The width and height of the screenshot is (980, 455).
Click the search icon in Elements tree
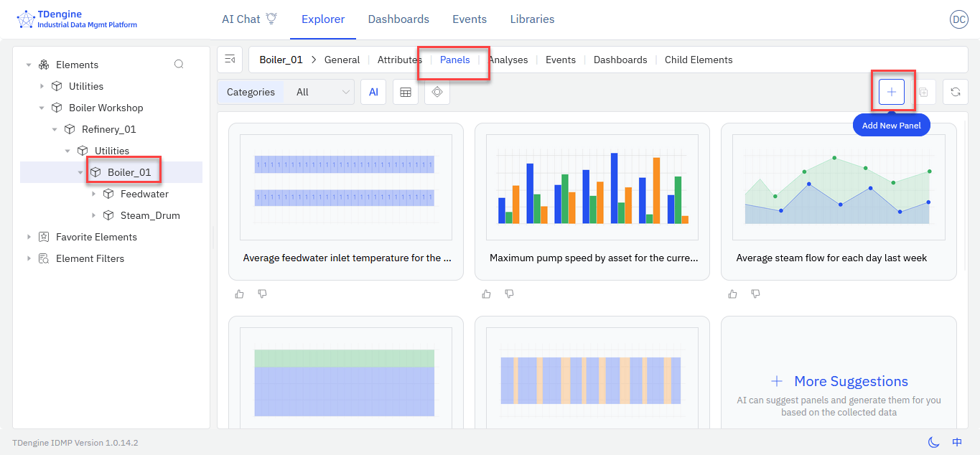(179, 65)
